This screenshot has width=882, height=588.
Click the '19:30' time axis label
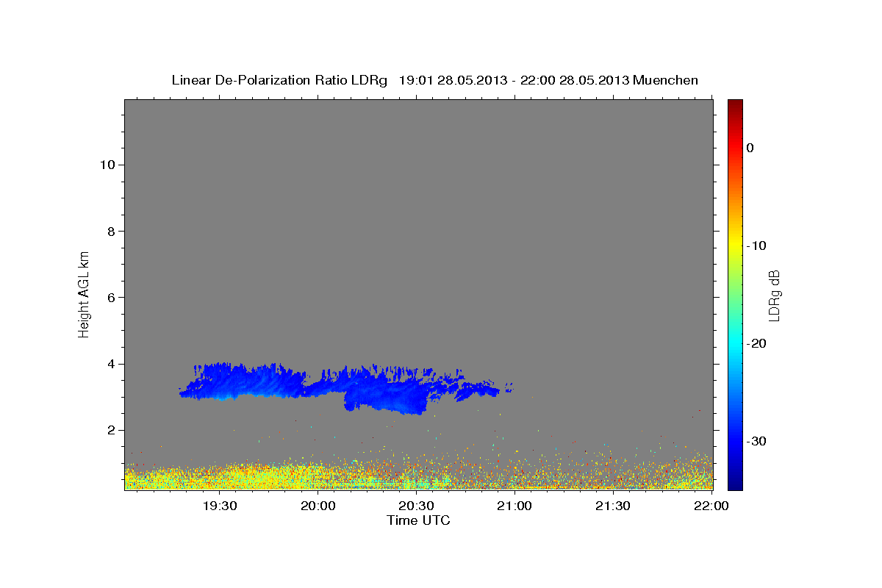pyautogui.click(x=220, y=506)
